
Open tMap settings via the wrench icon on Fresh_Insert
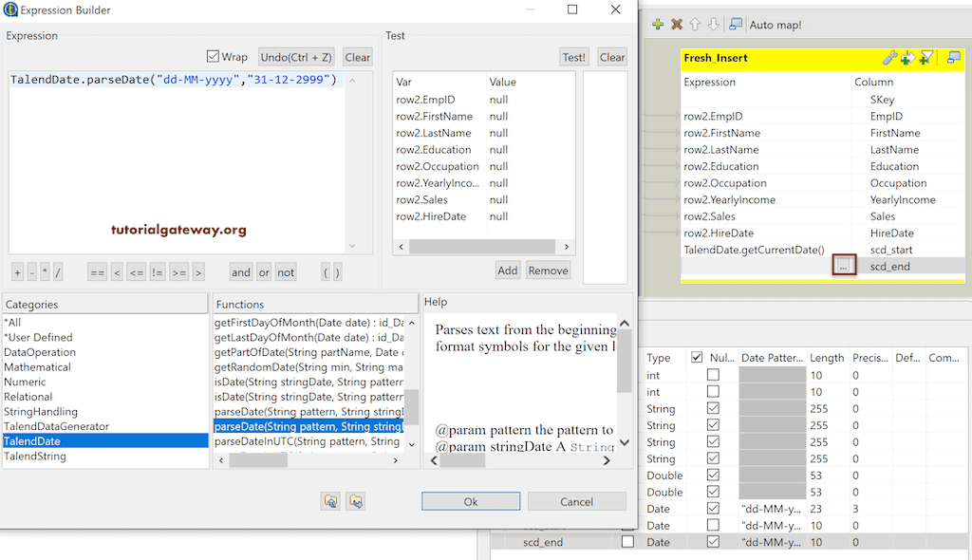tap(888, 58)
